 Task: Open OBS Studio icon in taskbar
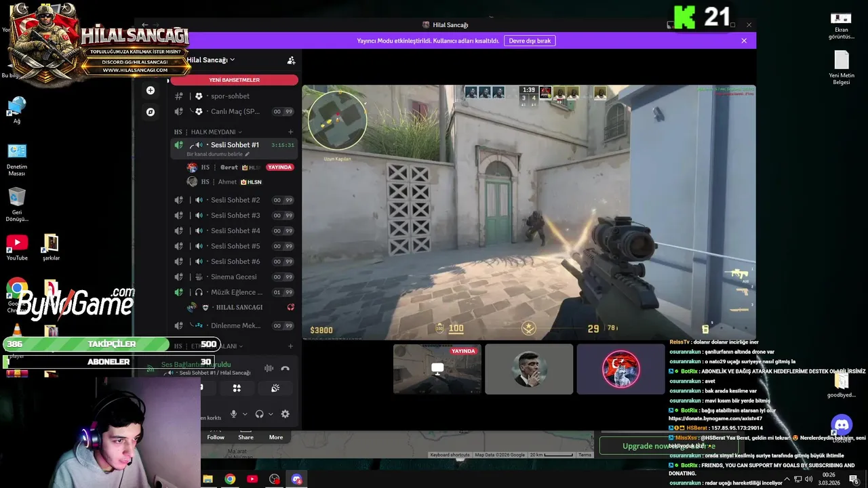tap(274, 479)
